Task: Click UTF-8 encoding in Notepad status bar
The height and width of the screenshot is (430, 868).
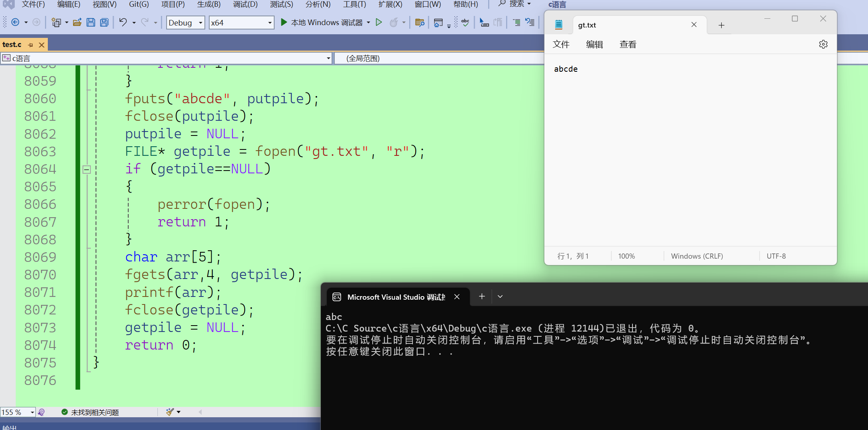Action: 776,256
